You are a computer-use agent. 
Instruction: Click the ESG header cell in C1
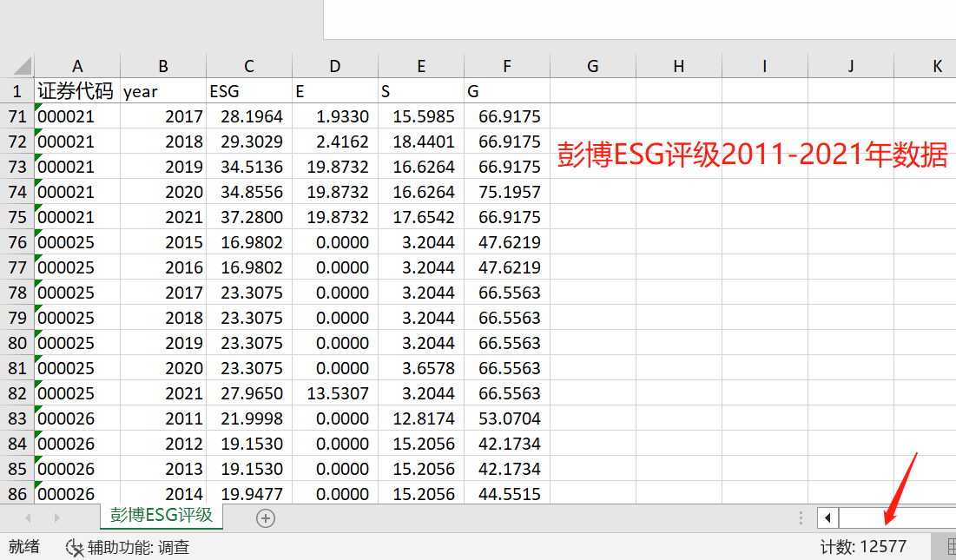(249, 91)
